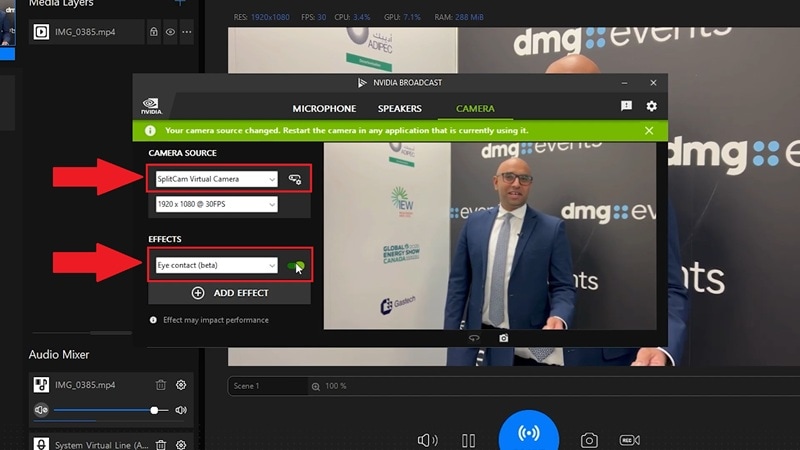Click the zoom magnifier icon next to 100 %
Screen dimensions: 800x450
[316, 386]
